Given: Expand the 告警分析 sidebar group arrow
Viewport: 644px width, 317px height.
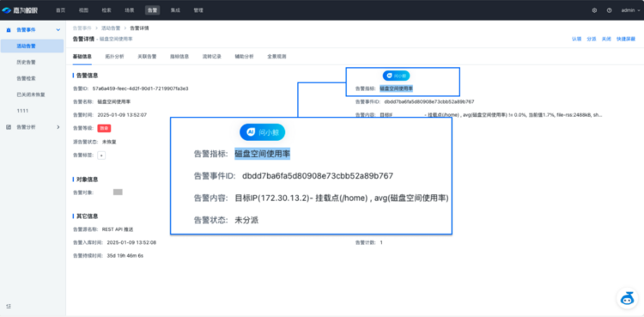Looking at the screenshot, I should click(x=58, y=127).
